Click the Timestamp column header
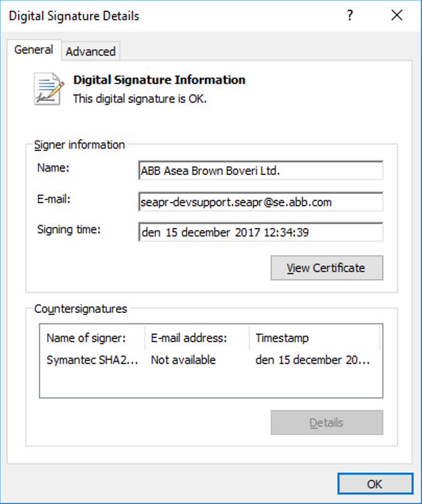This screenshot has width=422, height=504. pos(315,338)
